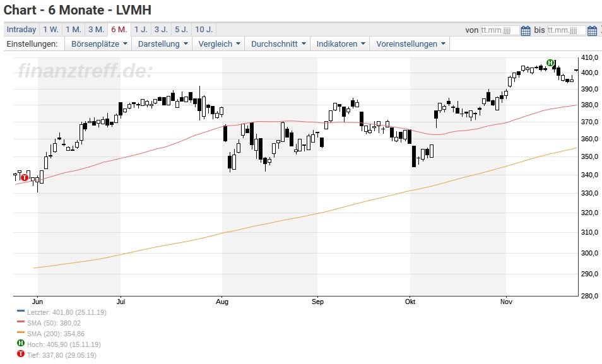
Task: Click the 300,0 price axis label
Action: (x=590, y=253)
